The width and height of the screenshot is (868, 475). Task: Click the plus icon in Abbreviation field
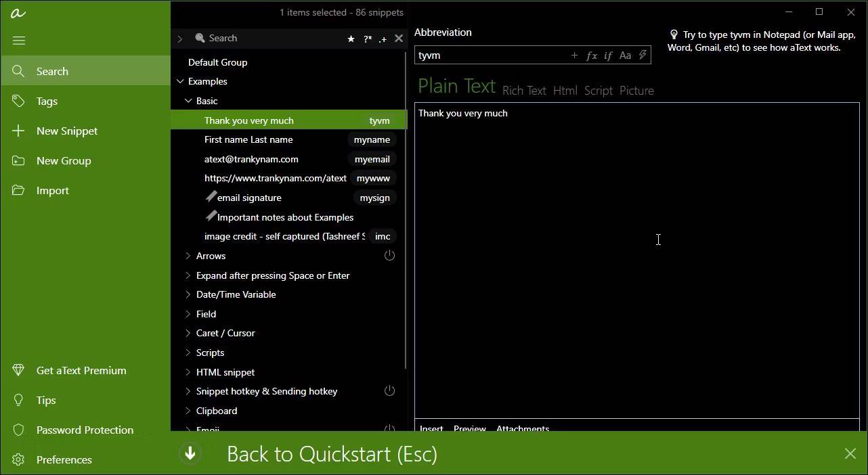coord(574,55)
